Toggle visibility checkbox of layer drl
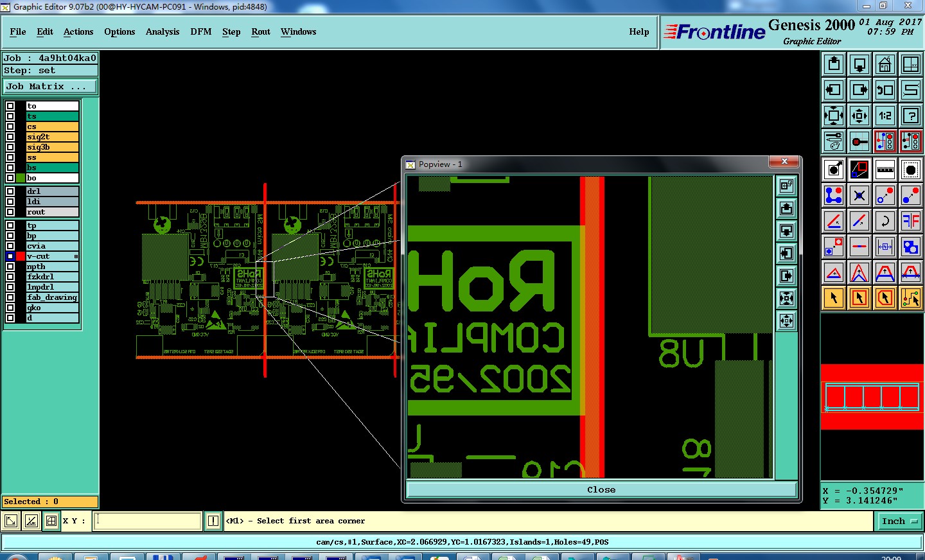925x560 pixels. (x=10, y=191)
